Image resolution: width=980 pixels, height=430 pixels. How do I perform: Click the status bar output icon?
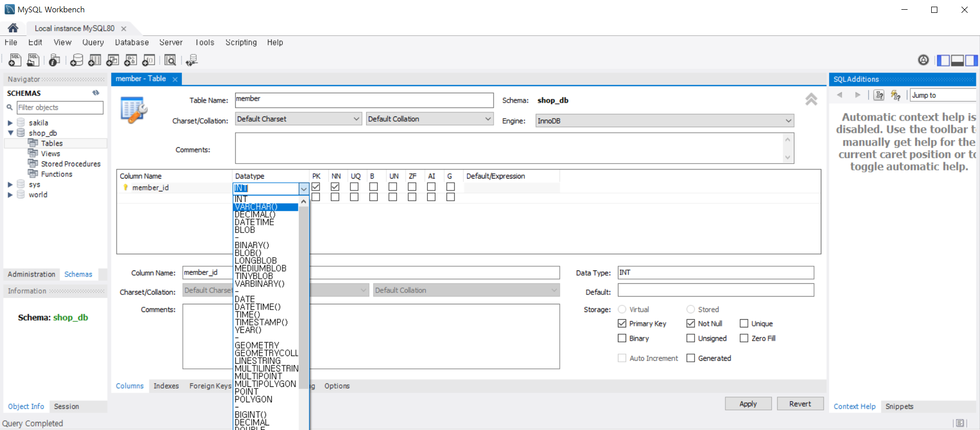tap(959, 423)
